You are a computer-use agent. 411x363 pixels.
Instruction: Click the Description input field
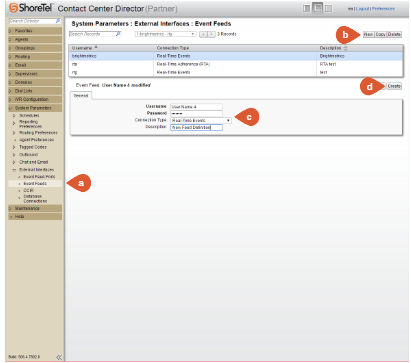[196, 127]
